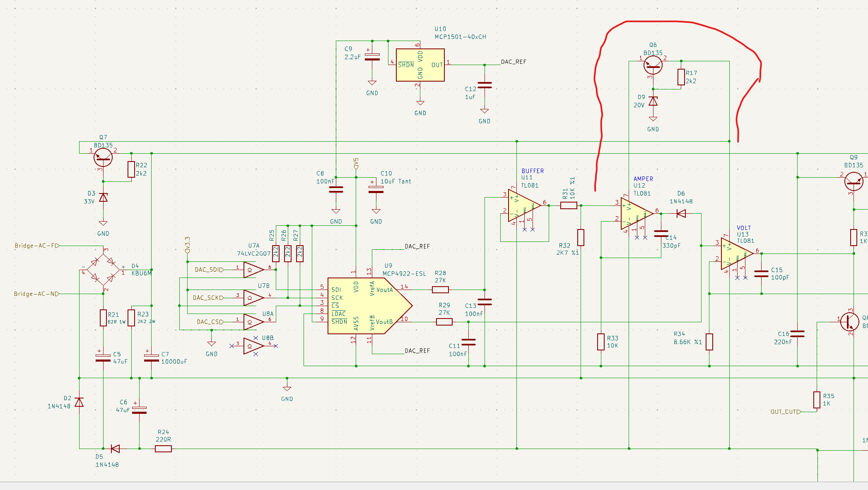This screenshot has height=490, width=868.
Task: Click the D5 1N4148 diode symbol
Action: click(115, 449)
